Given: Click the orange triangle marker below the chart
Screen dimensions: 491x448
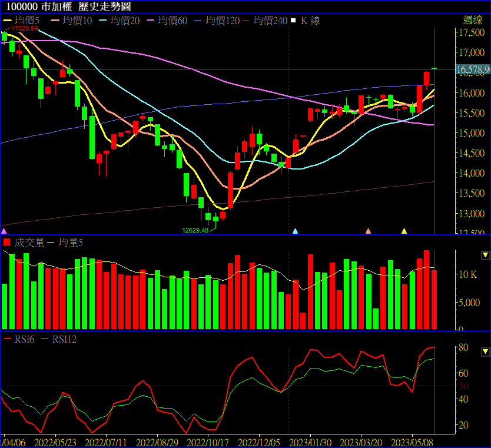Looking at the screenshot, I should click(369, 231).
